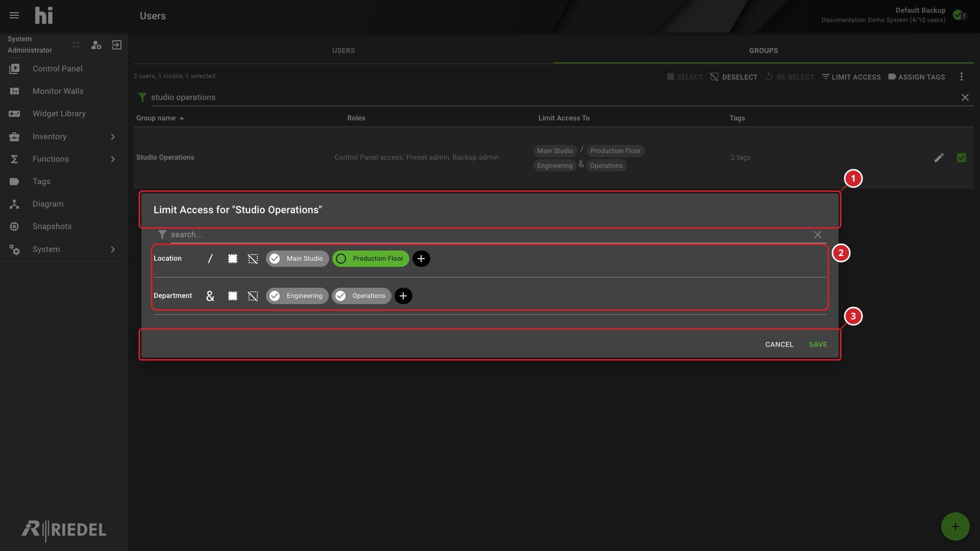The height and width of the screenshot is (551, 980).
Task: Click the collapse view icon near System Administrator
Action: [x=76, y=45]
